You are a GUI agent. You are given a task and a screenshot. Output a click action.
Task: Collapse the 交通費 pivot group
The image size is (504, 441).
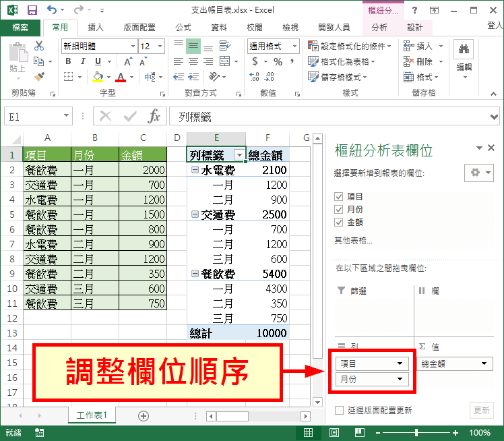[195, 214]
